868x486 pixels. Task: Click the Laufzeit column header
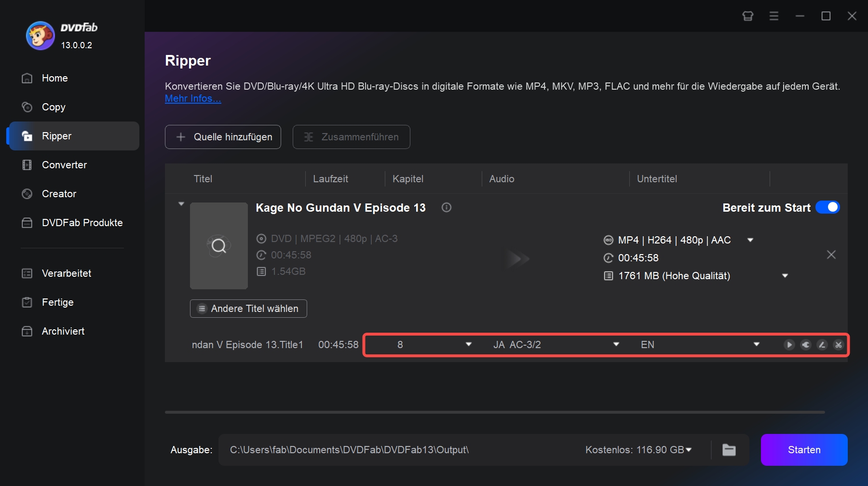point(330,179)
